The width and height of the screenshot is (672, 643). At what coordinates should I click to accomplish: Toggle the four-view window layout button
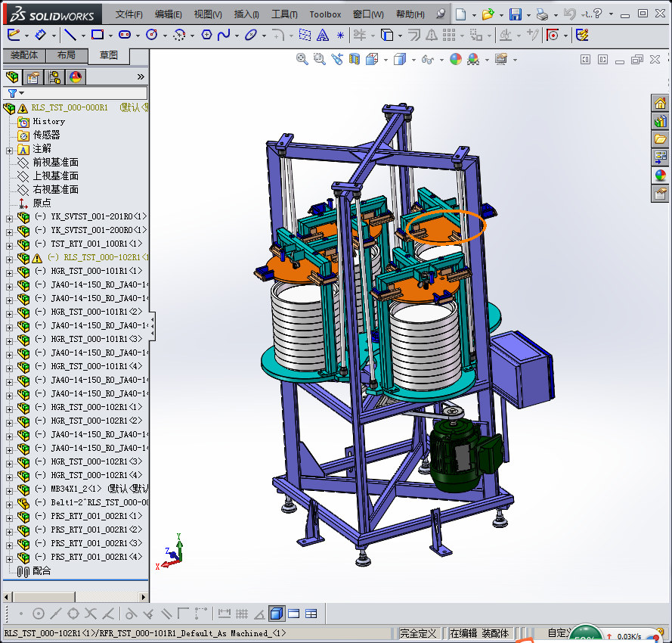311,613
